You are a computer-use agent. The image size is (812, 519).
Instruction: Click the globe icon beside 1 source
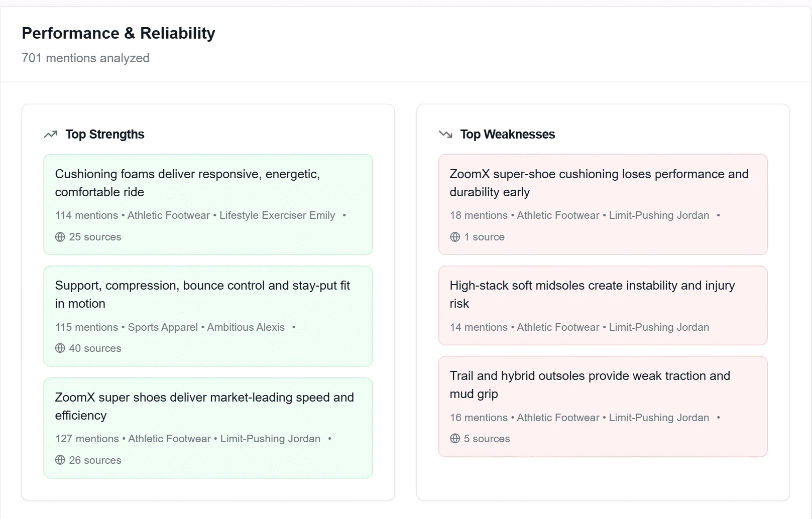tap(455, 237)
